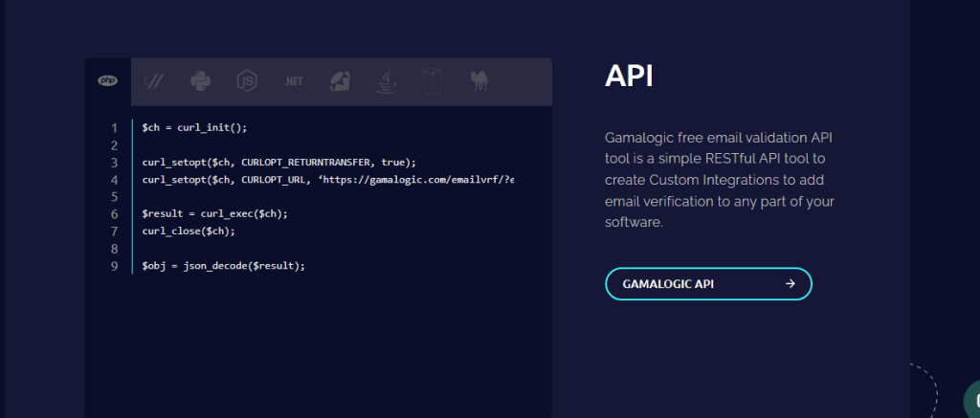This screenshot has width=980, height=418.
Task: Click the GAMALOGIC API button label
Action: point(669,284)
